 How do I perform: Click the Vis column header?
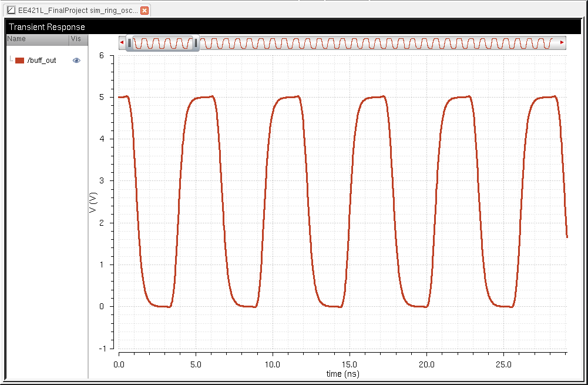(x=78, y=39)
